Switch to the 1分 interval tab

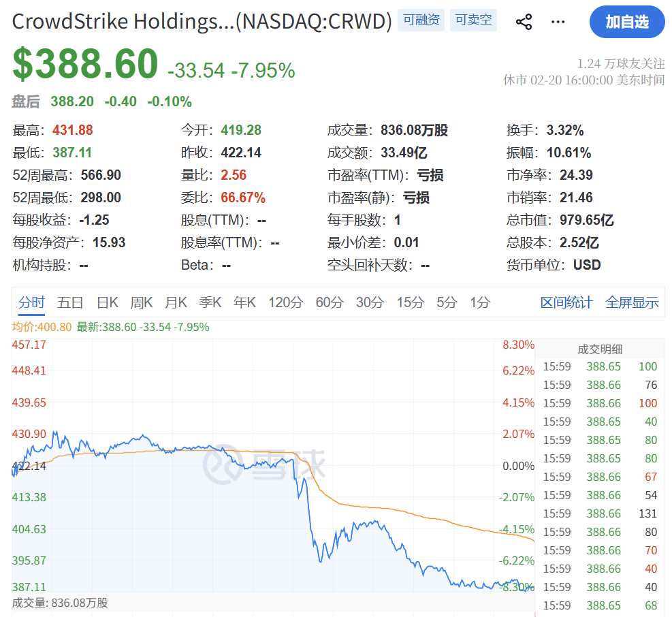(480, 302)
